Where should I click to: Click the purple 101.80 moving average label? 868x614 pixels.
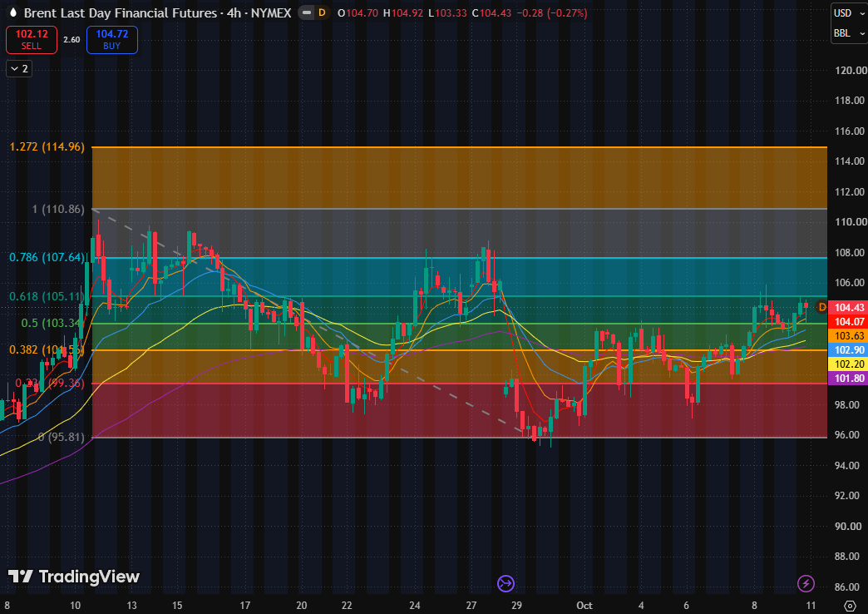849,379
